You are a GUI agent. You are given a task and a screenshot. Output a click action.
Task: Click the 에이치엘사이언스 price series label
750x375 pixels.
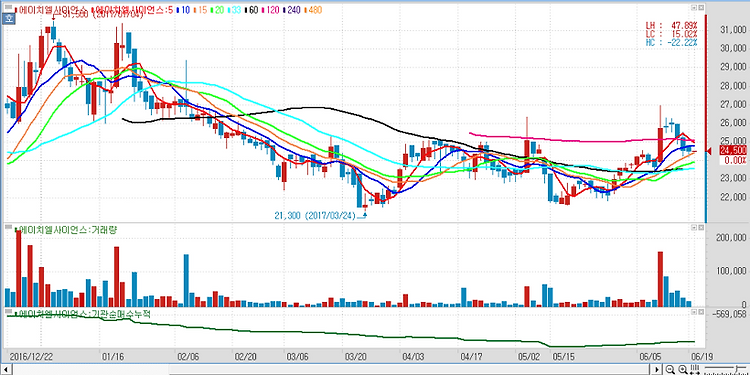pos(52,10)
